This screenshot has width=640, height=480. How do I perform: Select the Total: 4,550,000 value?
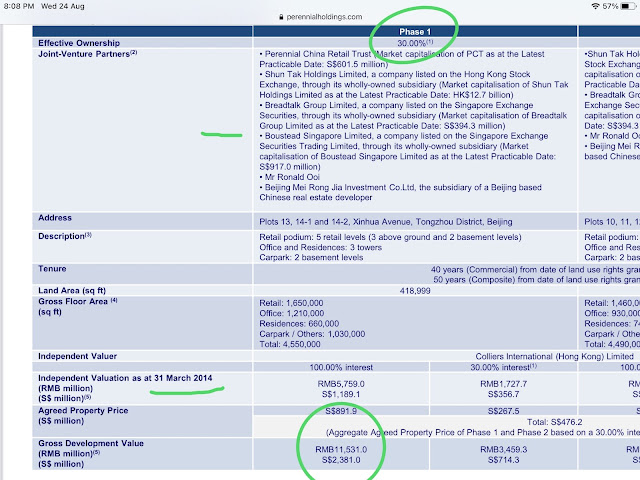click(x=290, y=344)
